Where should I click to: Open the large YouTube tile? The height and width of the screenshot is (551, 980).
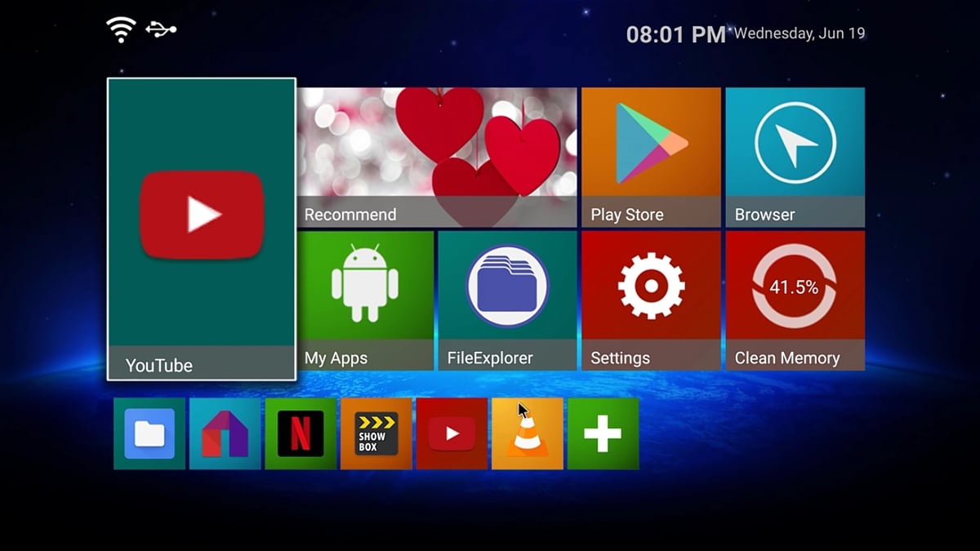tap(201, 229)
